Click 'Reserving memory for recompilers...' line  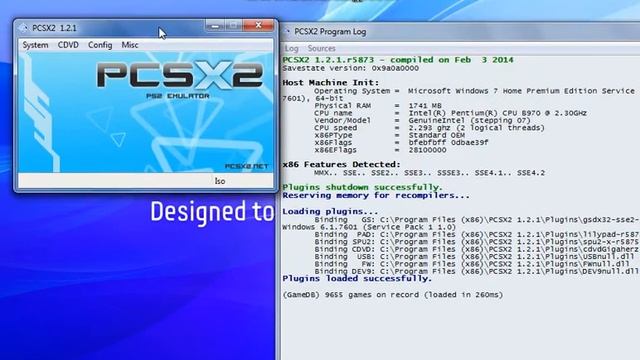(x=376, y=196)
